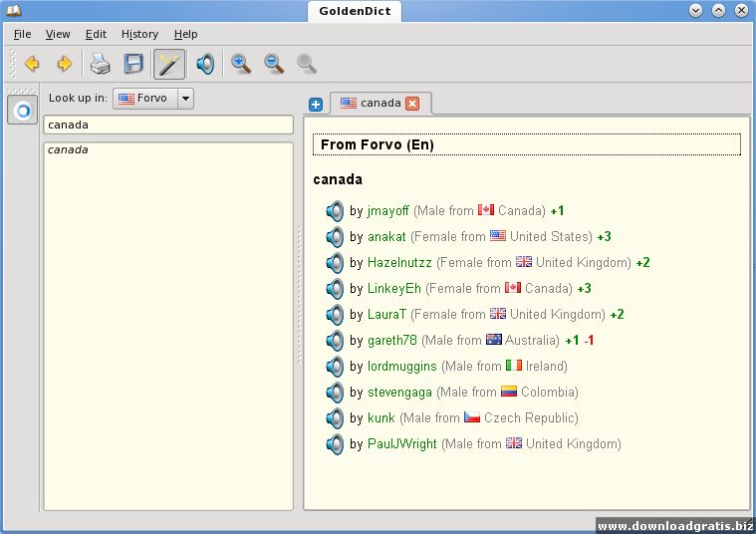Open lordmuggins user link
Image resolution: width=756 pixels, height=534 pixels.
pos(402,367)
